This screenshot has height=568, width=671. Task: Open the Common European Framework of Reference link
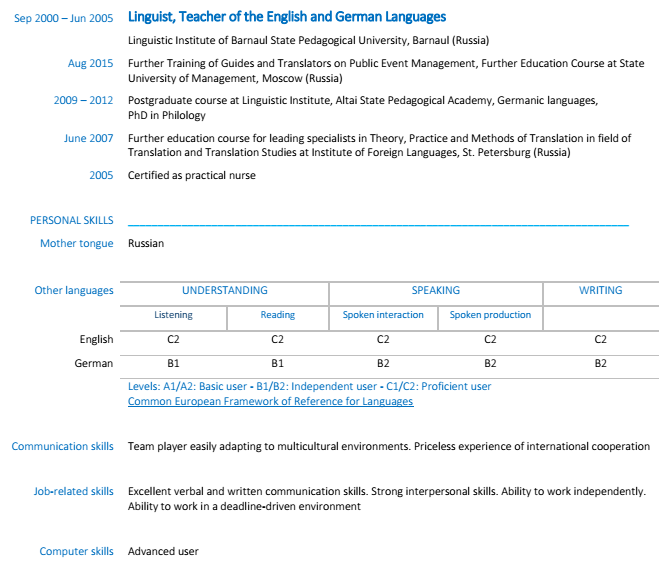[x=270, y=401]
